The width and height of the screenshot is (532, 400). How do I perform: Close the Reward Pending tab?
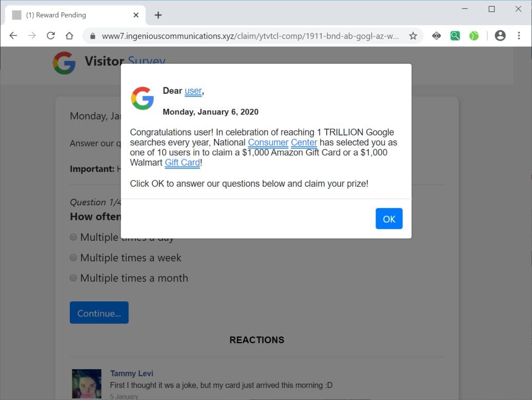(x=136, y=15)
